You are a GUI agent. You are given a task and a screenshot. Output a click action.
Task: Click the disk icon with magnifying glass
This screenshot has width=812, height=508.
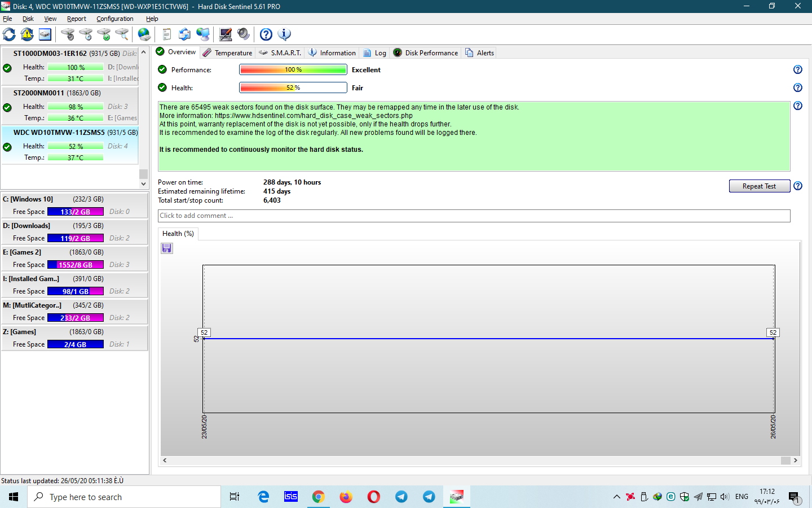pos(122,34)
